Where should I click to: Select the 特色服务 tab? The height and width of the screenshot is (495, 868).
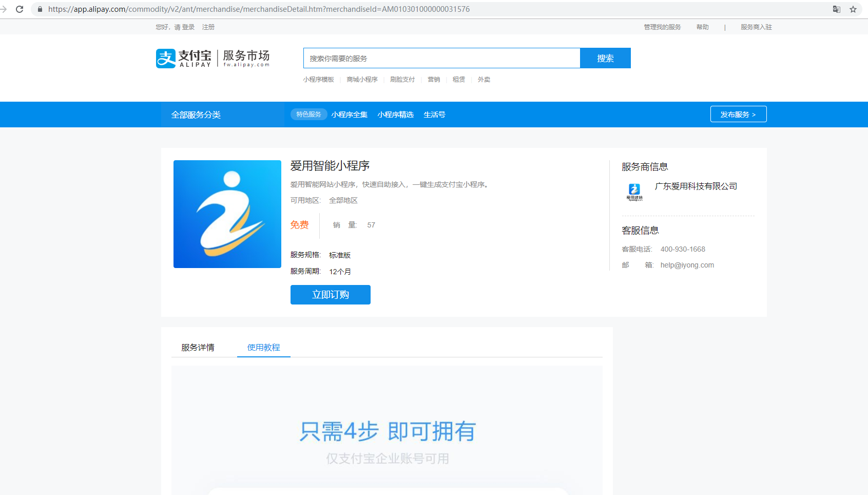(308, 115)
